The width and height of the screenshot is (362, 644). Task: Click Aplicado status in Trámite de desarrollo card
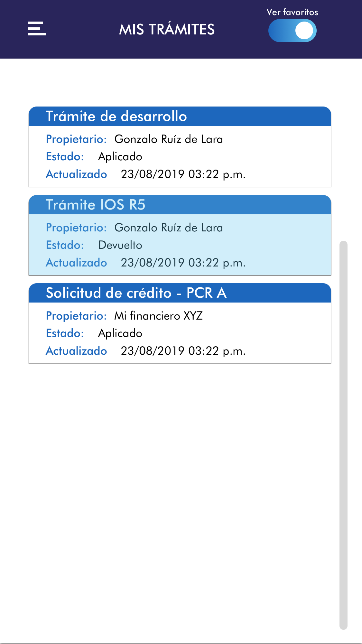point(120,157)
